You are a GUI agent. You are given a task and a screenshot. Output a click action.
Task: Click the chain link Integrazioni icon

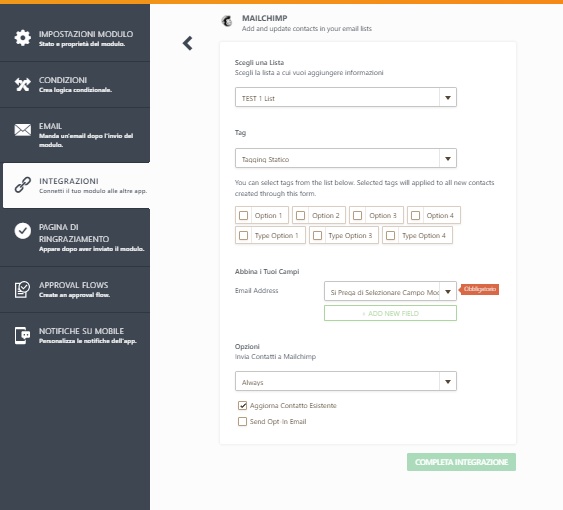(x=23, y=185)
